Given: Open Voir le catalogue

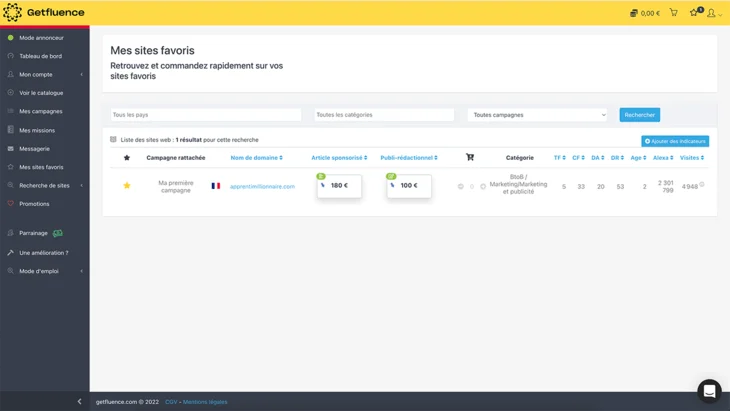Looking at the screenshot, I should [x=41, y=93].
